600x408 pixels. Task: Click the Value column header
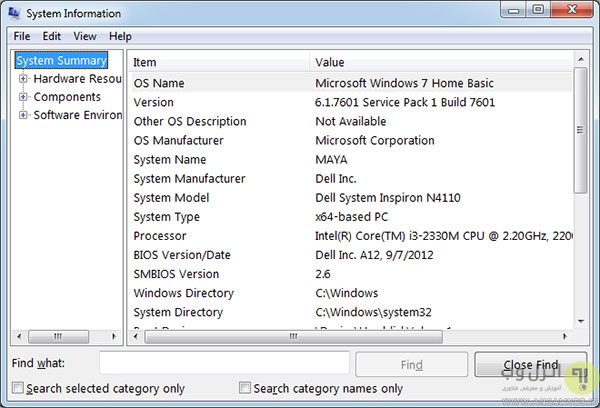440,62
